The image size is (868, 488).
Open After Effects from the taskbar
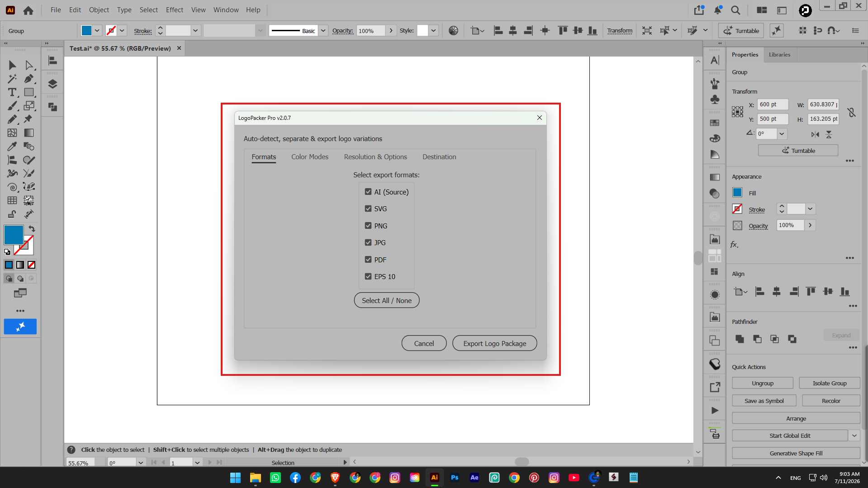[x=474, y=477]
